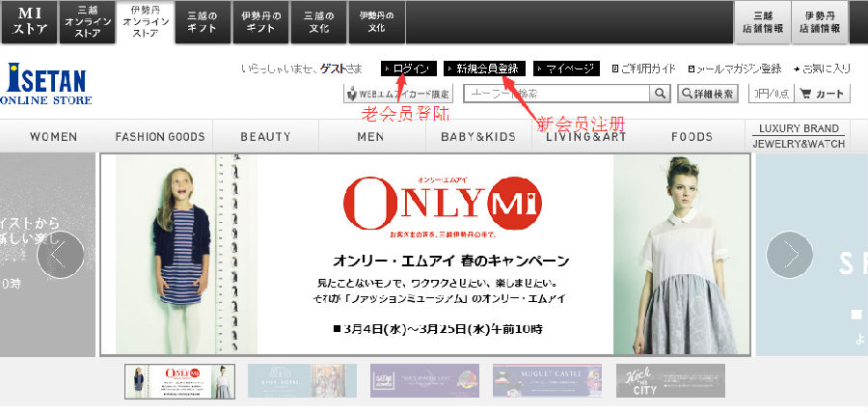Image resolution: width=868 pixels, height=414 pixels.
Task: Switch to Mitsukoshi Online Store tab
Action: pyautogui.click(x=87, y=21)
